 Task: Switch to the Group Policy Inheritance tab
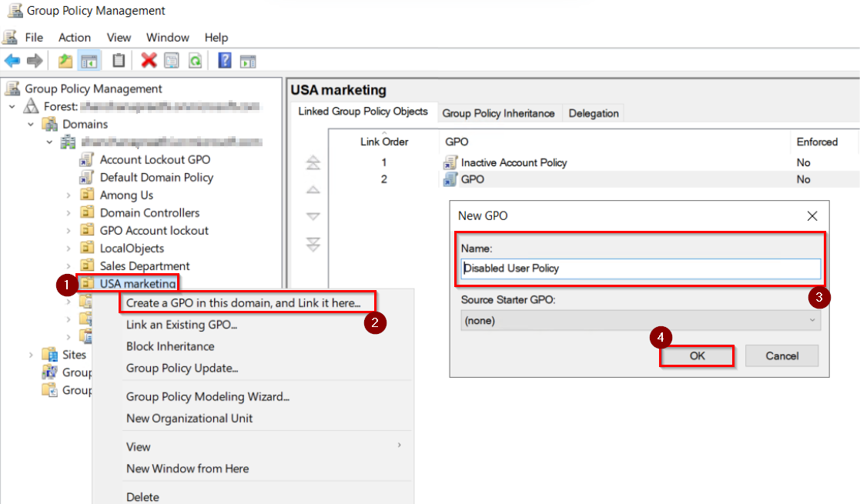tap(499, 112)
